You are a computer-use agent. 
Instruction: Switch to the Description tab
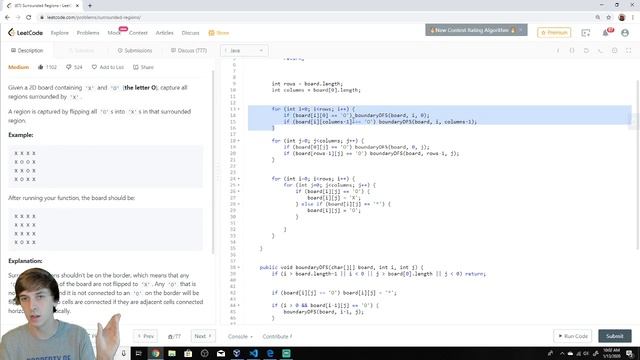(x=27, y=50)
